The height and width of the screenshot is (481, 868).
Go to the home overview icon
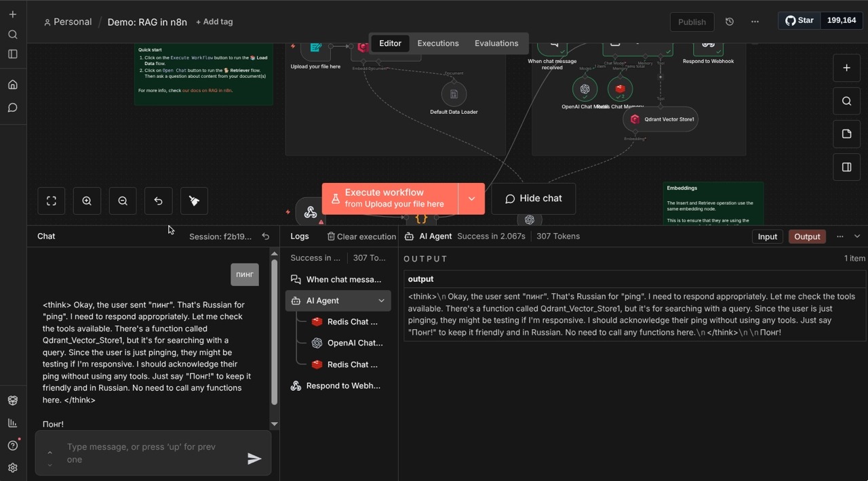[x=13, y=85]
